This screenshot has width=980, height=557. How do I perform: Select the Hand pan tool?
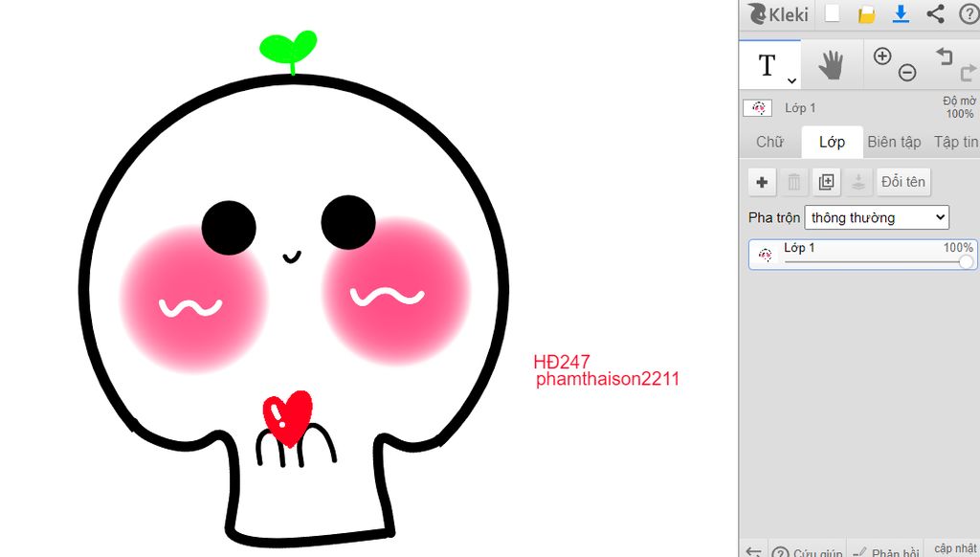[832, 65]
